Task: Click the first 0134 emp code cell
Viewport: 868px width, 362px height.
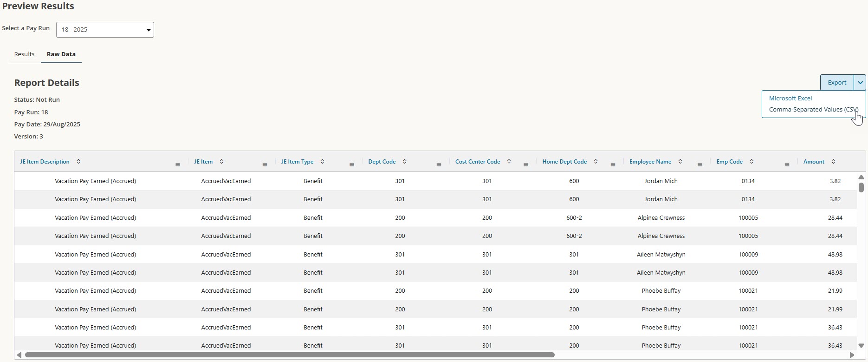Action: (x=748, y=181)
